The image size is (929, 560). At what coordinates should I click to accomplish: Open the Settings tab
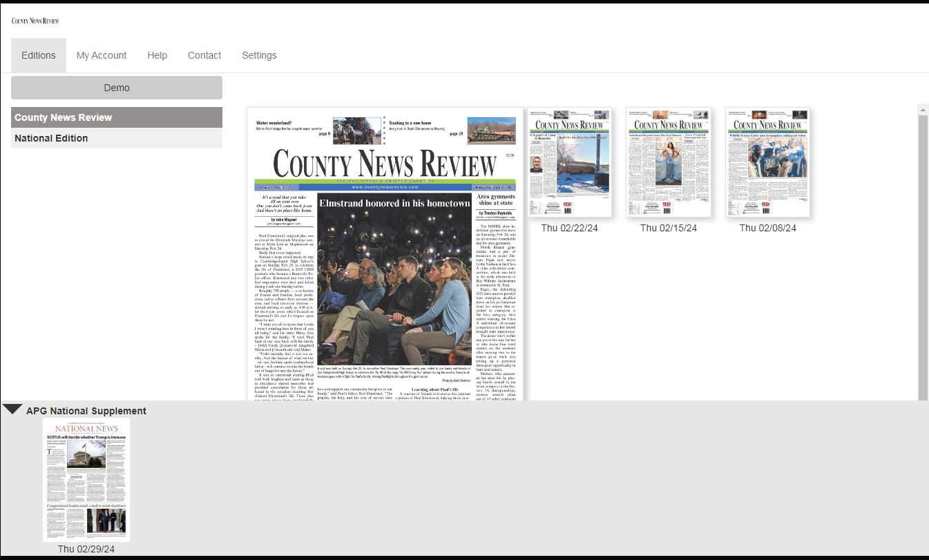point(259,55)
